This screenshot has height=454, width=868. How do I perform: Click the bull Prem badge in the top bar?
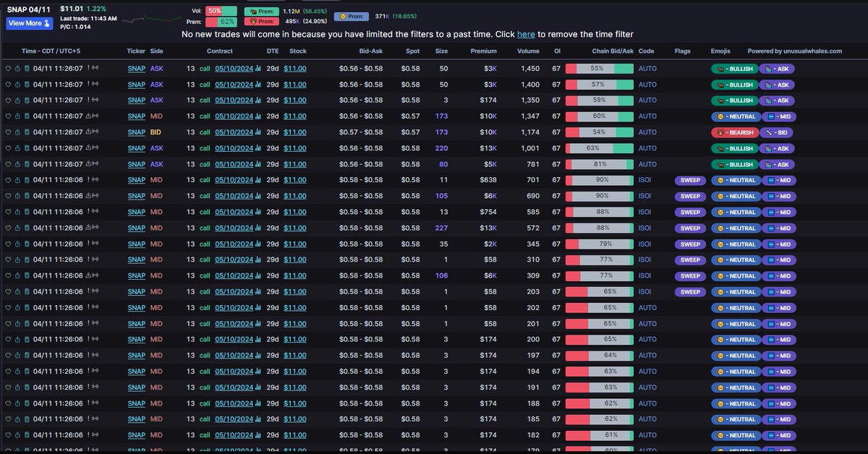(x=260, y=12)
